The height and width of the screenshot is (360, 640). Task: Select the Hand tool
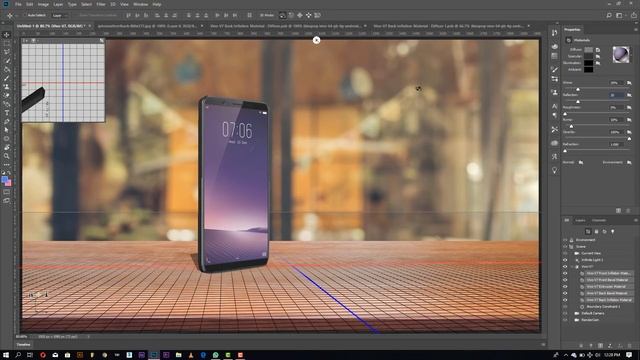(7, 147)
